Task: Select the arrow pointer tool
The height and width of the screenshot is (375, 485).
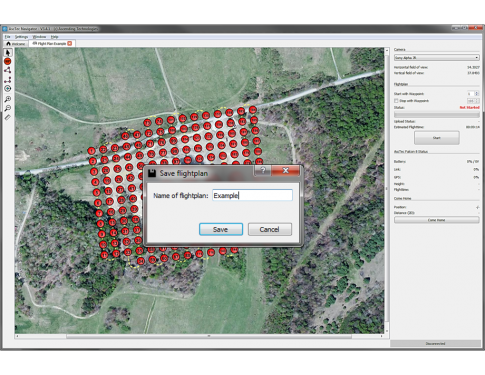Action: 8,52
